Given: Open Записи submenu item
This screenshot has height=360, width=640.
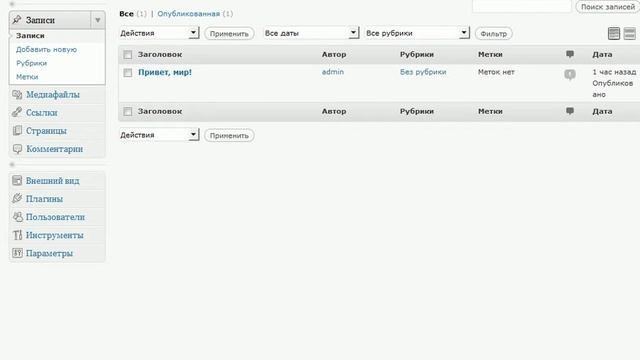Looking at the screenshot, I should click(30, 36).
